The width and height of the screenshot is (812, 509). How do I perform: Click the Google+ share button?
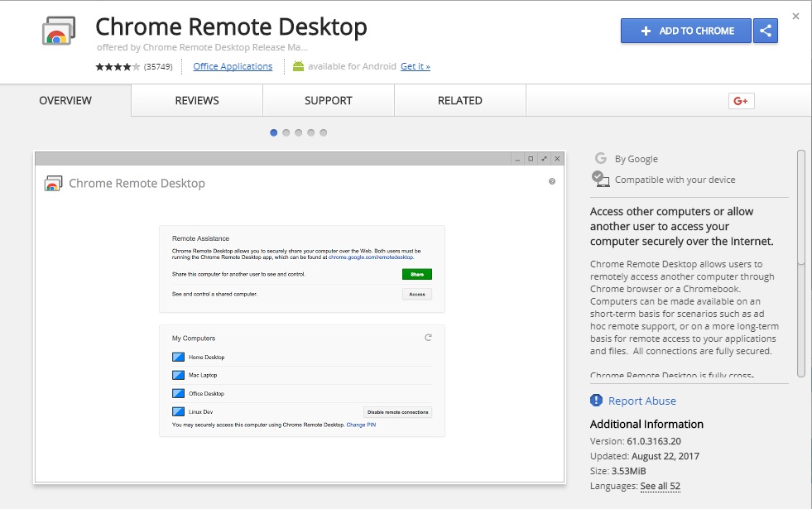(x=741, y=101)
